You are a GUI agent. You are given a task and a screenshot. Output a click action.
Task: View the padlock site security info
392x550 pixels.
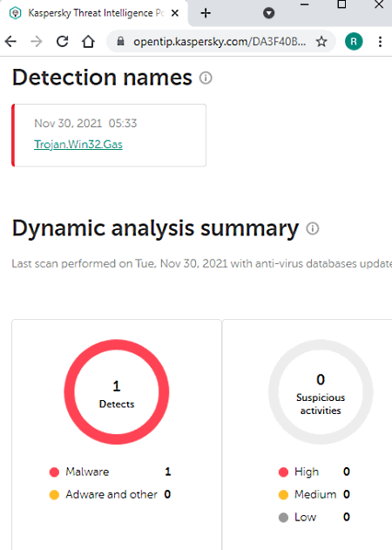click(120, 41)
